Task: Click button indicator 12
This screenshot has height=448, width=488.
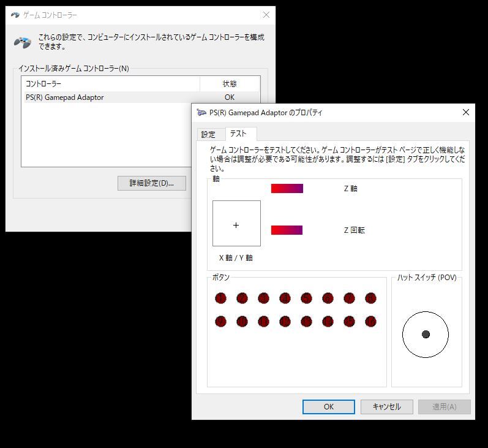Action: (285, 322)
